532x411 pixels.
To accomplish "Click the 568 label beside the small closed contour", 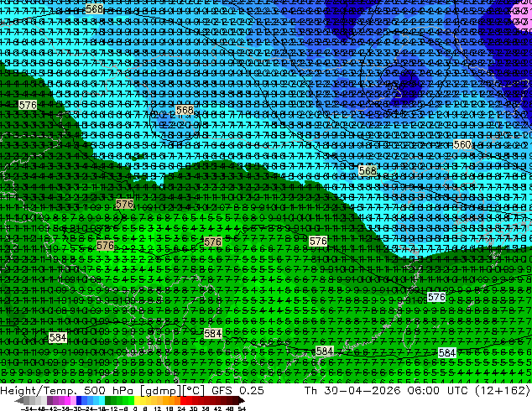I will point(185,110).
